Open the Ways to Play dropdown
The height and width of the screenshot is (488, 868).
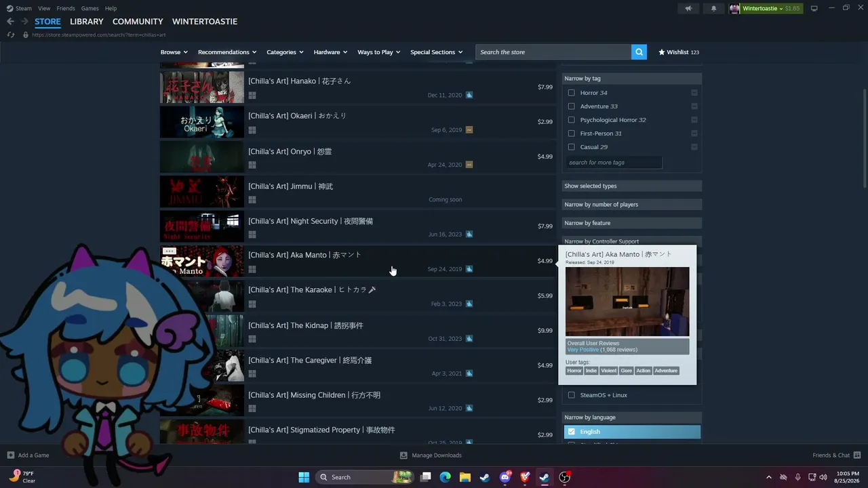(x=379, y=52)
